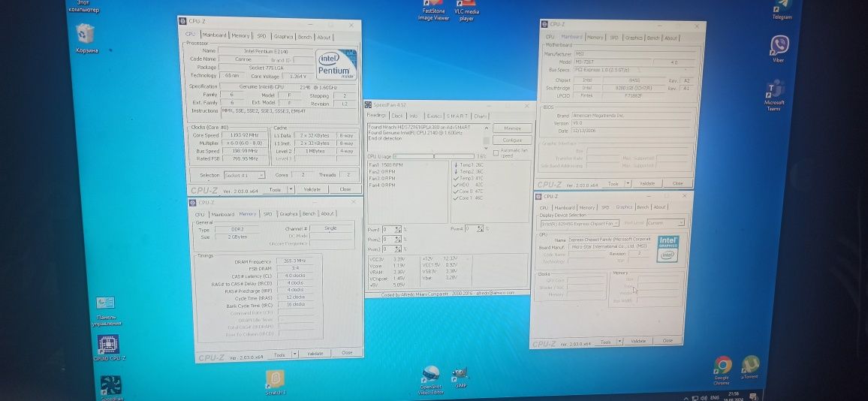The image size is (868, 401).
Task: Open the Charts tab in SpeedFan
Action: 480,116
